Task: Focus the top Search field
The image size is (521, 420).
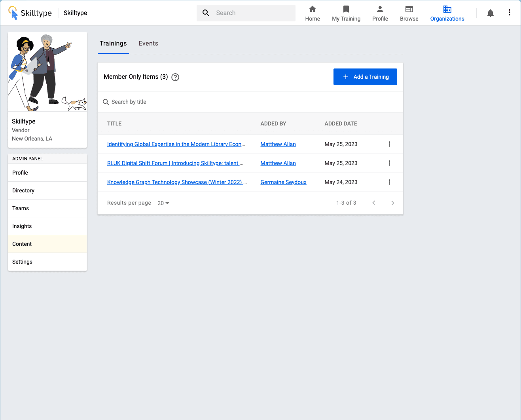Action: pyautogui.click(x=246, y=13)
